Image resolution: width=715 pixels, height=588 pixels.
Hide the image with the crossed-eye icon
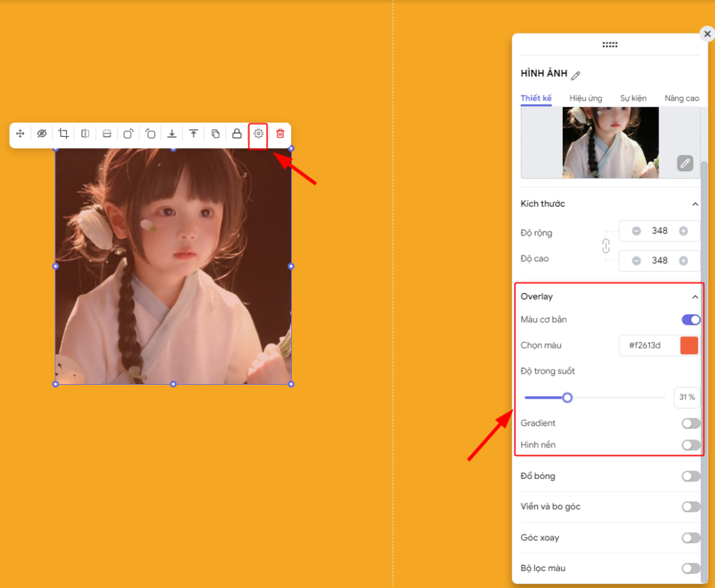pos(42,133)
